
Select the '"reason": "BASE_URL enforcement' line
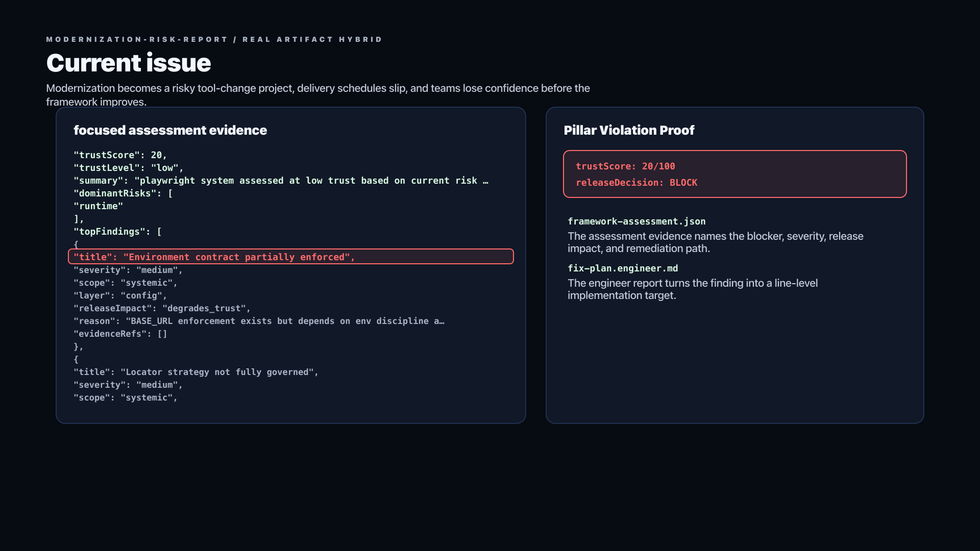pos(259,321)
